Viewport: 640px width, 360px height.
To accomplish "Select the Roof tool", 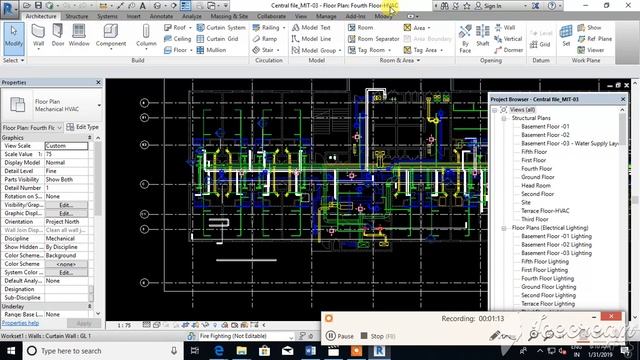I will click(178, 27).
